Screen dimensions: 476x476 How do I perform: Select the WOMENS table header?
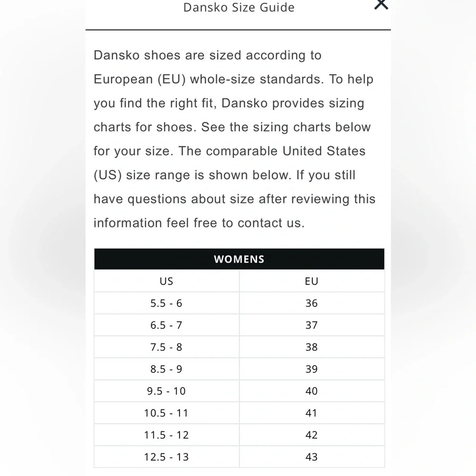239,259
